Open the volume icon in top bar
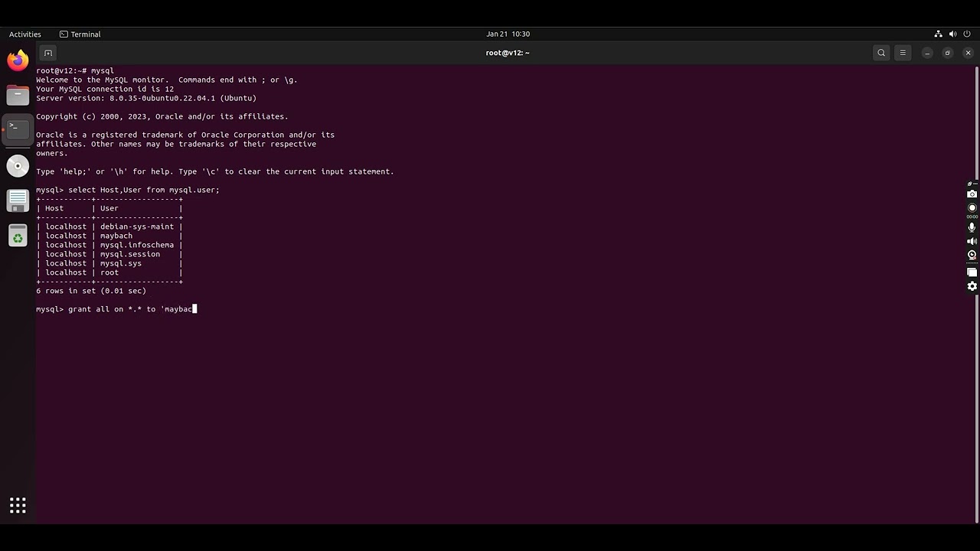980x551 pixels. (953, 34)
